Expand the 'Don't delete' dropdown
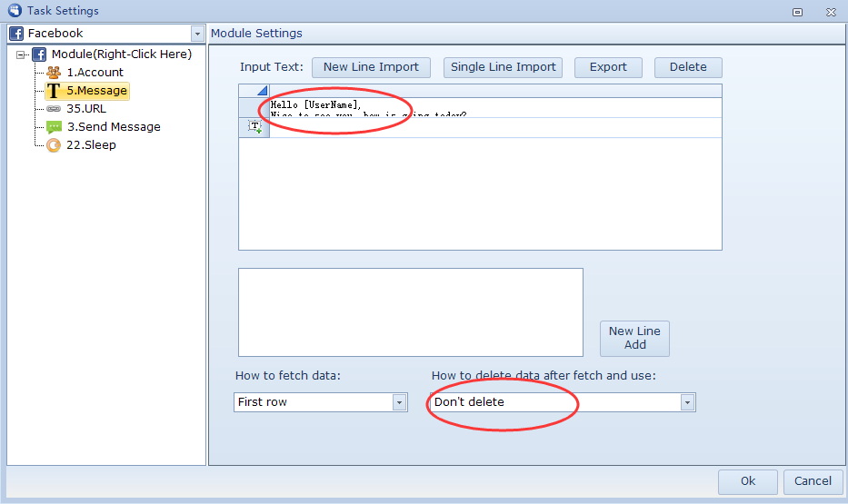Image resolution: width=848 pixels, height=504 pixels. (687, 402)
